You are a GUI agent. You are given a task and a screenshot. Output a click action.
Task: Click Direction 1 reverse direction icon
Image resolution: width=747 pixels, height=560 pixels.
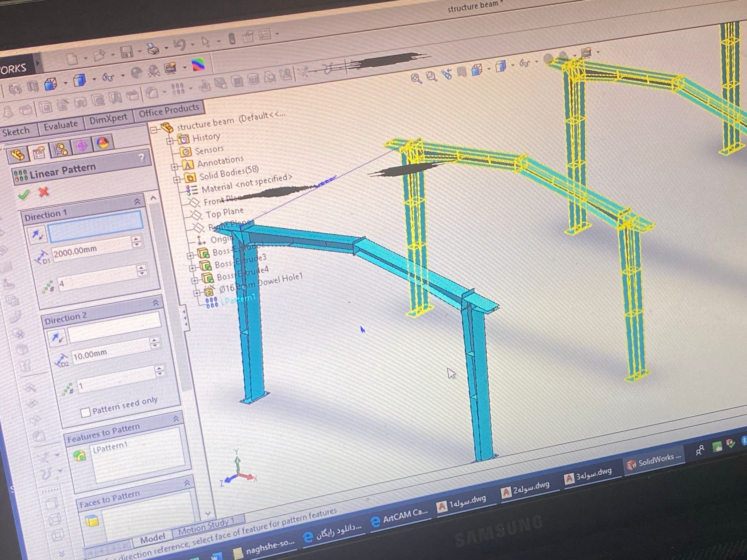pyautogui.click(x=37, y=235)
